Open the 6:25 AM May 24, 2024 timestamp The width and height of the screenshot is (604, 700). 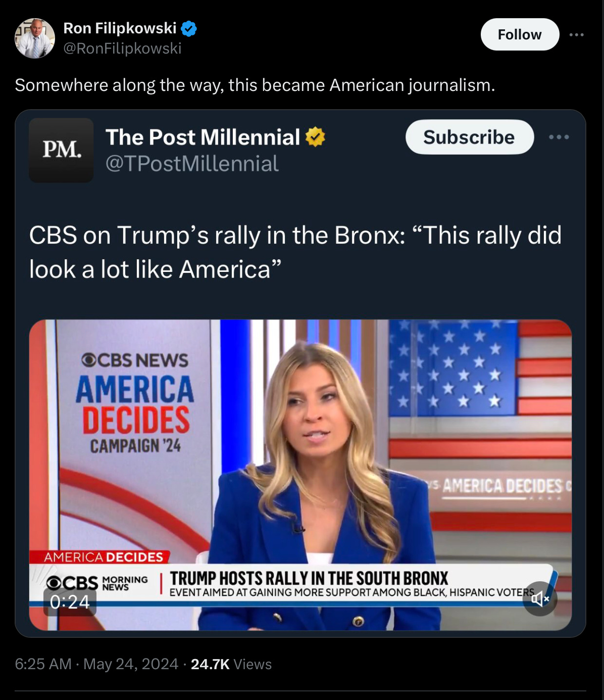tap(96, 664)
